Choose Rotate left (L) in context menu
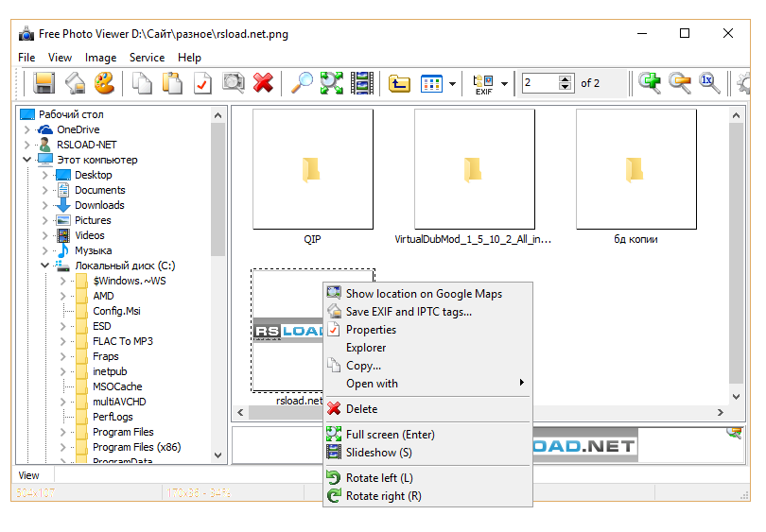This screenshot has width=766, height=532. tap(427, 478)
